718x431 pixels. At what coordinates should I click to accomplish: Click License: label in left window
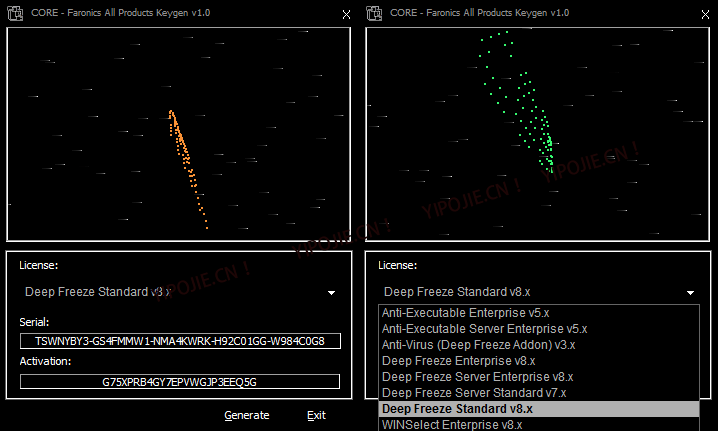pyautogui.click(x=38, y=265)
